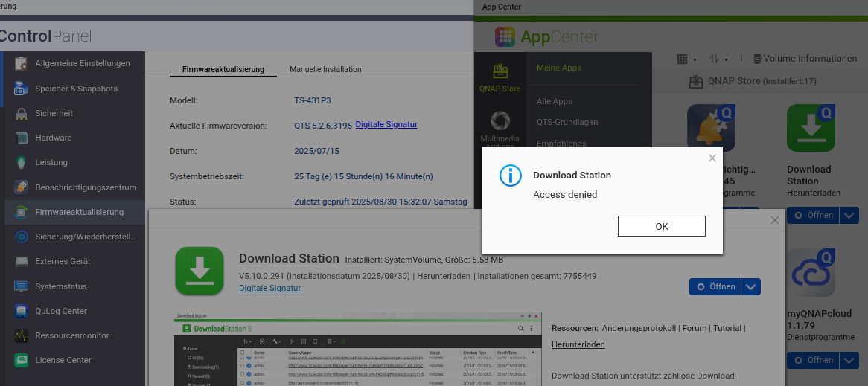Open Sicherung/Wiederherstellung in Control Panel sidebar

point(74,237)
